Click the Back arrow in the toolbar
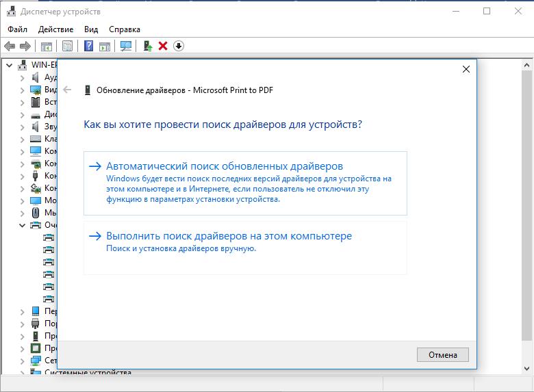Viewport: 534px width, 392px height. pos(10,46)
